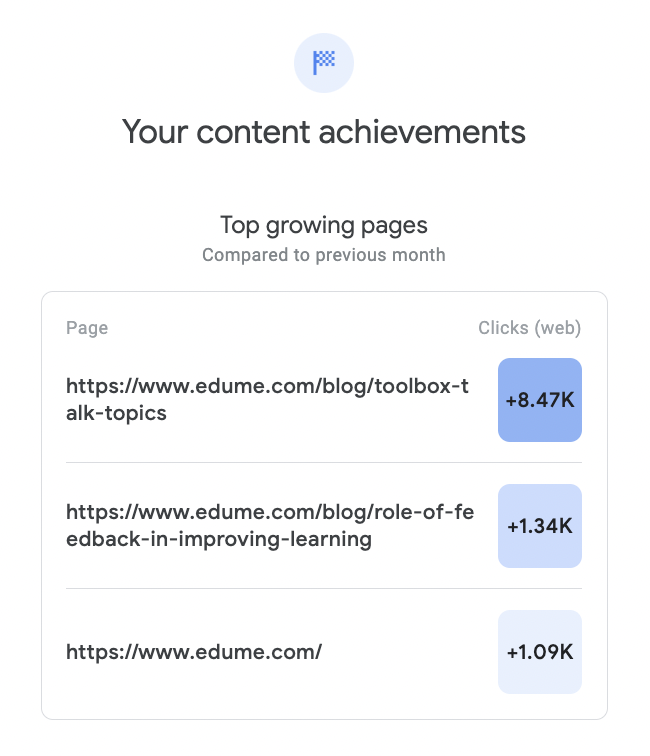
Task: Click the +8.47K clicks badge
Action: 540,400
